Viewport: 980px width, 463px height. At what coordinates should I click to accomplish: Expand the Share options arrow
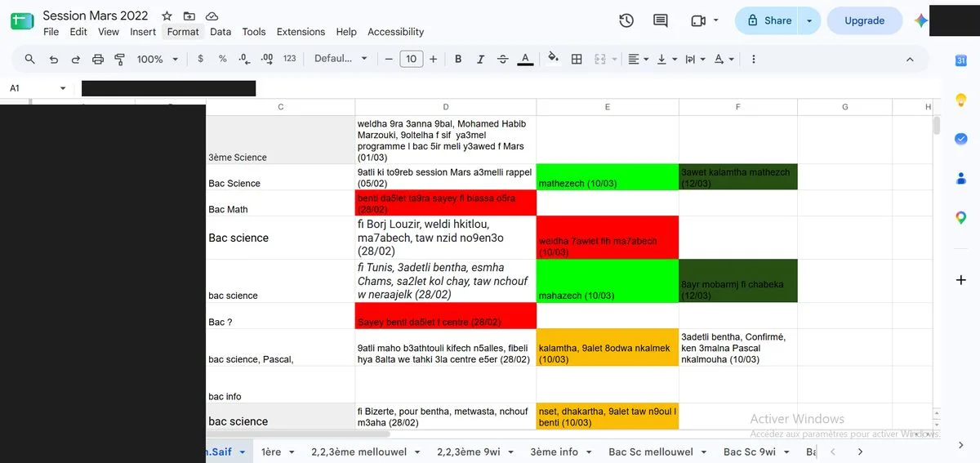pyautogui.click(x=809, y=20)
